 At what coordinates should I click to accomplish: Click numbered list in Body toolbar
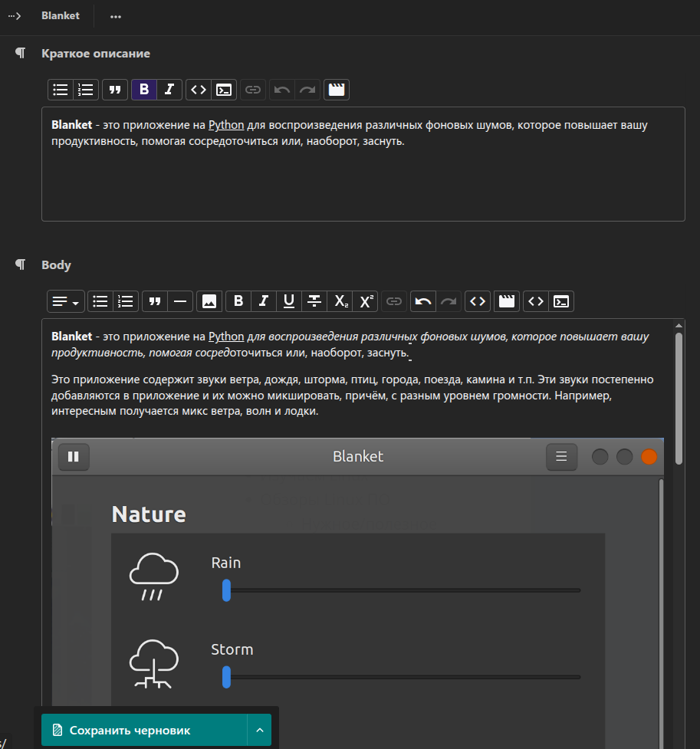(x=126, y=301)
